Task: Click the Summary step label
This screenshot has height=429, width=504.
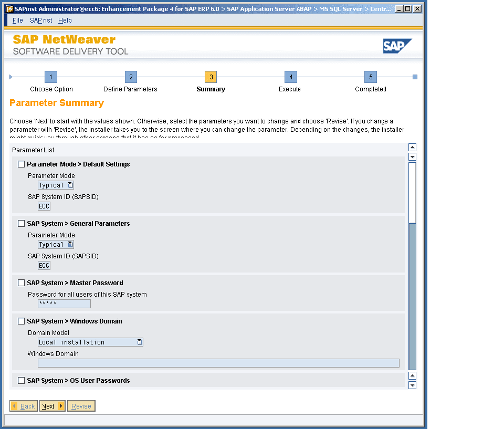Action: tap(211, 89)
